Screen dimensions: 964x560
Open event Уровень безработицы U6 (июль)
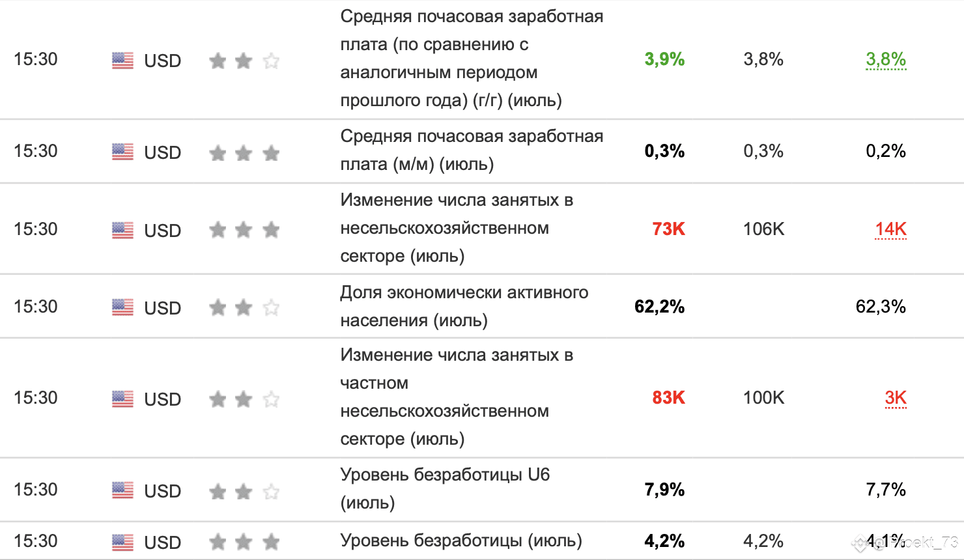click(445, 488)
